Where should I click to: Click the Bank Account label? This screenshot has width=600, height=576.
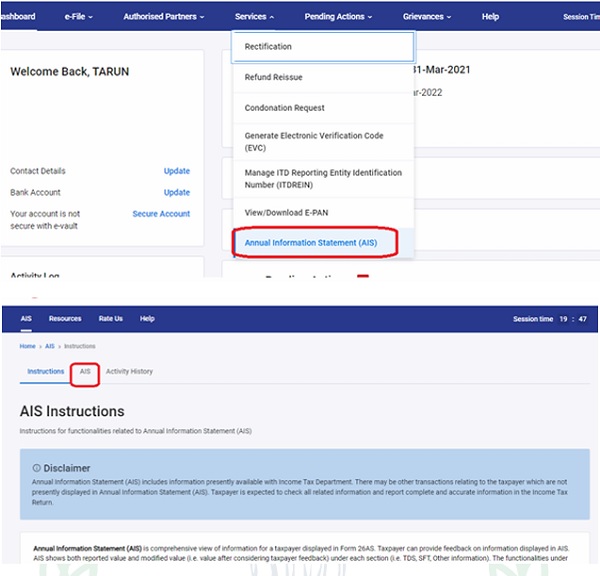point(35,192)
